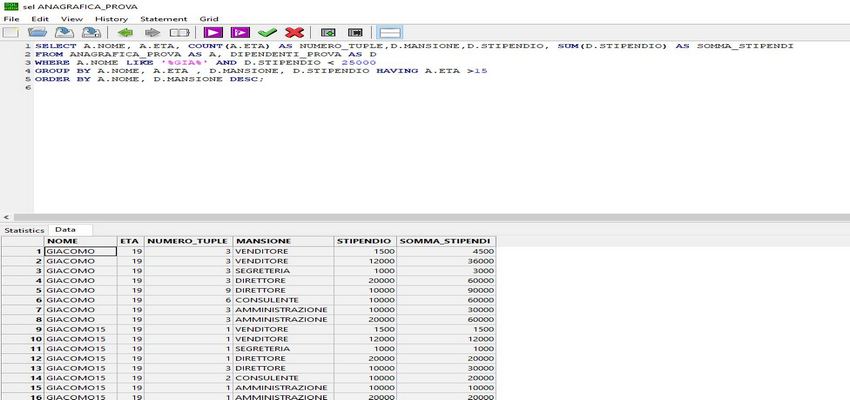This screenshot has height=400, width=850.
Task: Click the SEGRETERIA cell in row 3
Action: point(284,271)
